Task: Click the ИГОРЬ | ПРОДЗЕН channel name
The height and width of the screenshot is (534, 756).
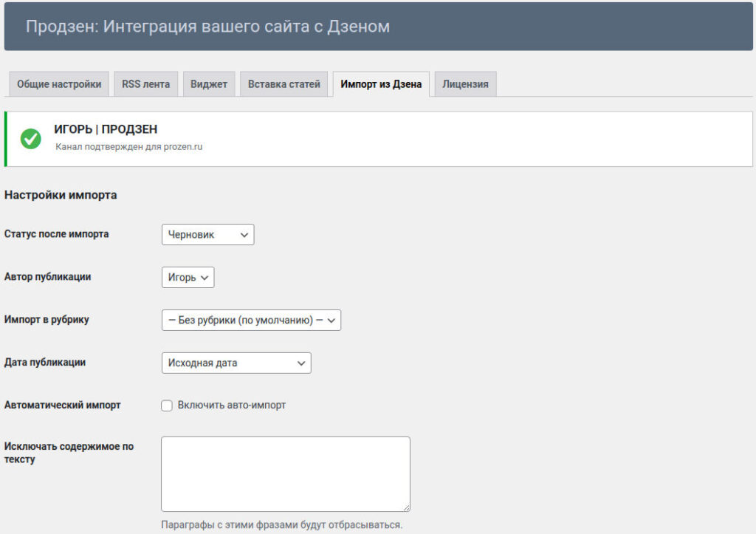Action: pyautogui.click(x=106, y=130)
